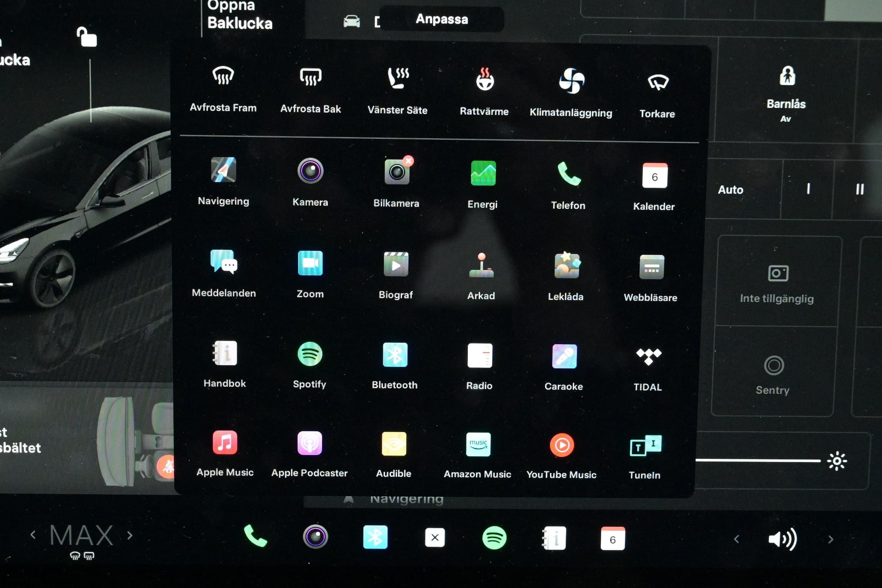This screenshot has height=588, width=882.
Task: Launch the Bilkamera app
Action: click(397, 183)
